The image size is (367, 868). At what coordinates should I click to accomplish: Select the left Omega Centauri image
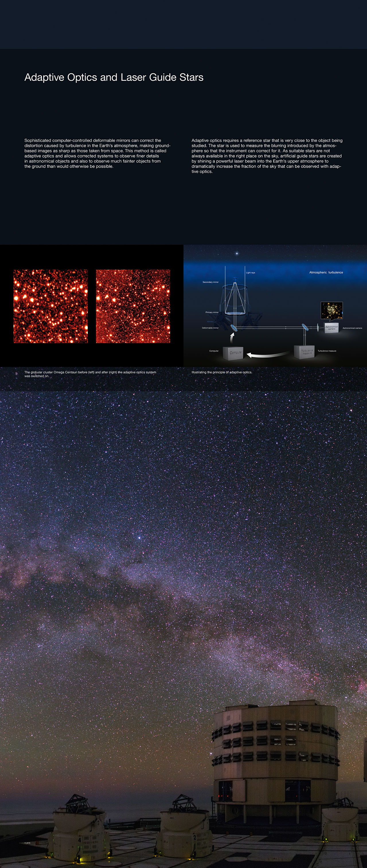(x=50, y=306)
